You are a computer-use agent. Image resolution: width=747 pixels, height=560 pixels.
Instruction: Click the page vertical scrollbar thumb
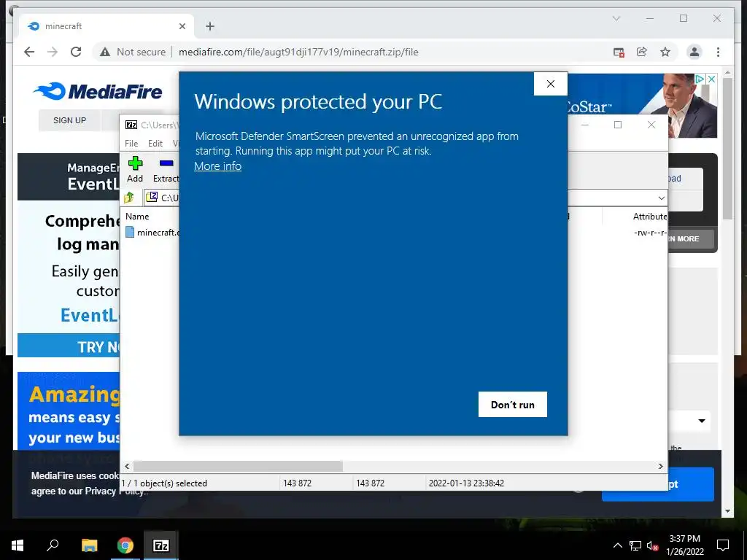pyautogui.click(x=727, y=148)
